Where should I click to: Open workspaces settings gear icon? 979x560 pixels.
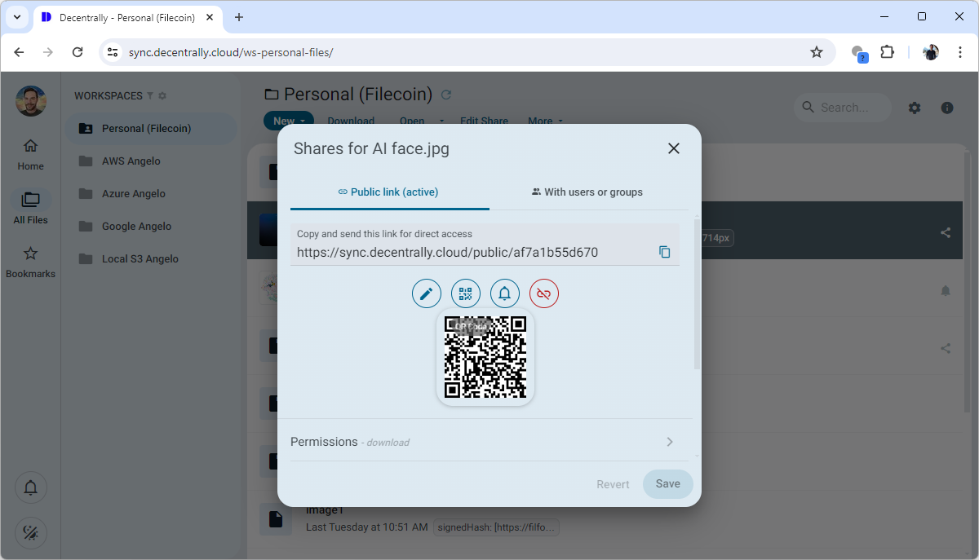pos(162,96)
